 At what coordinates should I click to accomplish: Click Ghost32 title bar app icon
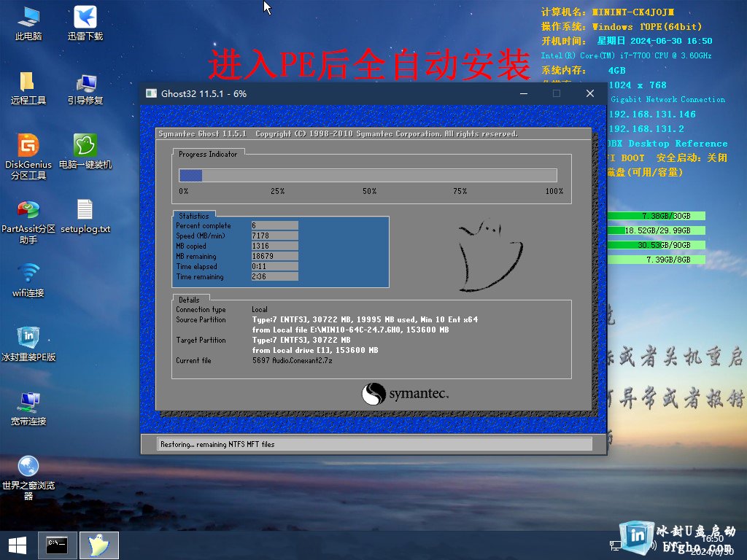click(x=152, y=93)
